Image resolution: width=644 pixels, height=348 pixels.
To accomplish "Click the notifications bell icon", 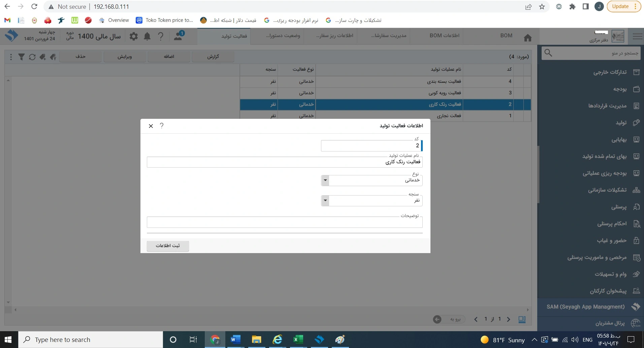I will click(x=147, y=36).
